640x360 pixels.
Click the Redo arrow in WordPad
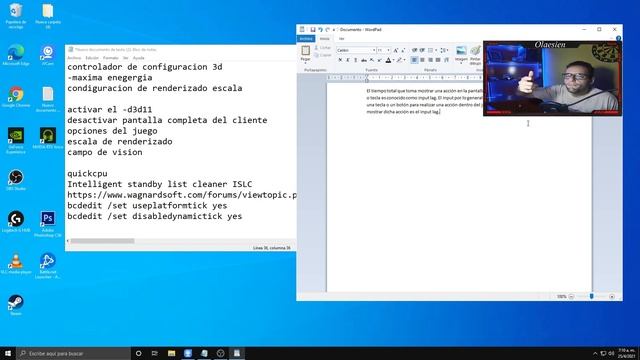[327, 30]
